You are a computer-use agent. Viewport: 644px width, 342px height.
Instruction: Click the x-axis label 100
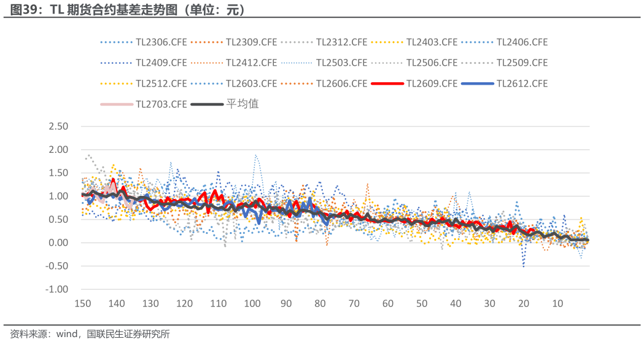pos(252,304)
